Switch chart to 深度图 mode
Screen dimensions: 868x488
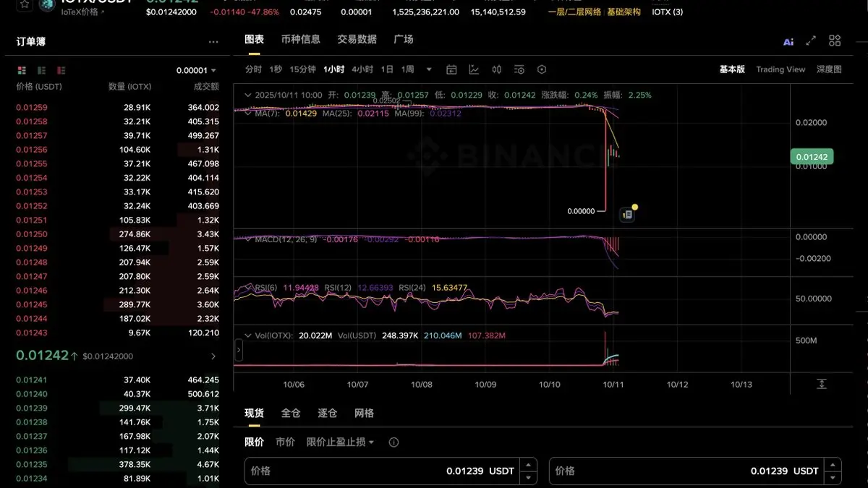point(829,69)
